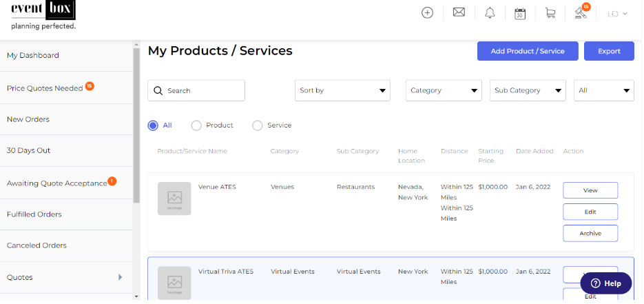Image resolution: width=644 pixels, height=304 pixels.
Task: Click the plus circle add icon
Action: (427, 13)
